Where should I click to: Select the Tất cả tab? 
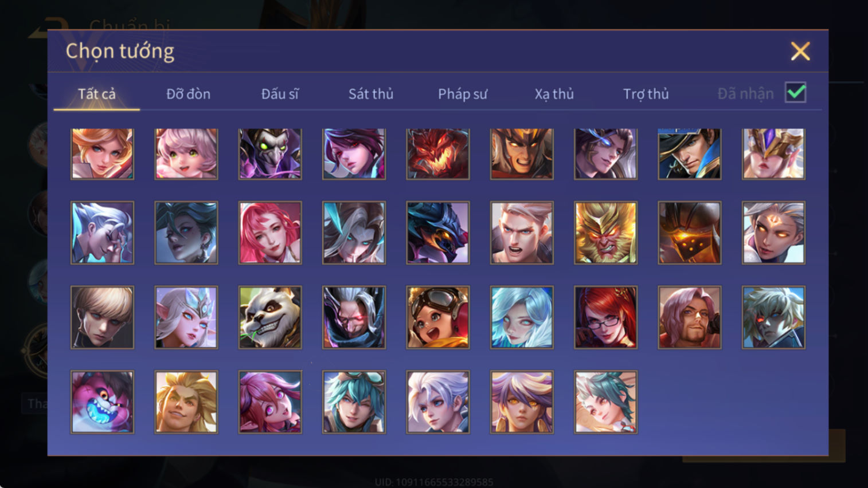pos(97,94)
